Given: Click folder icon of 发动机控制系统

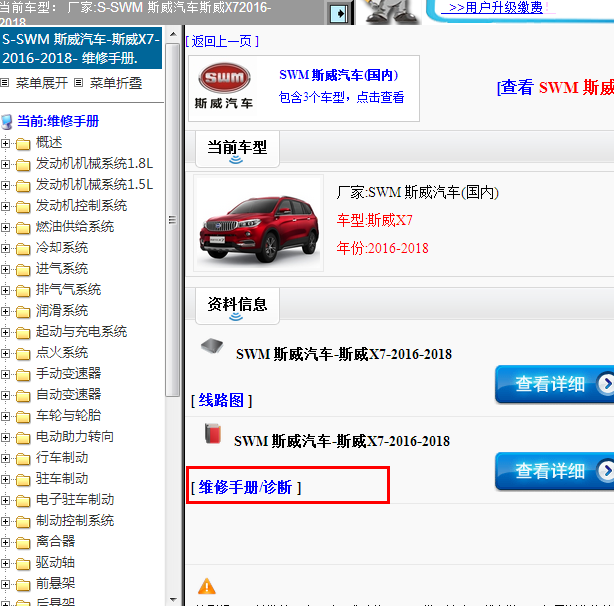Looking at the screenshot, I should [23, 207].
